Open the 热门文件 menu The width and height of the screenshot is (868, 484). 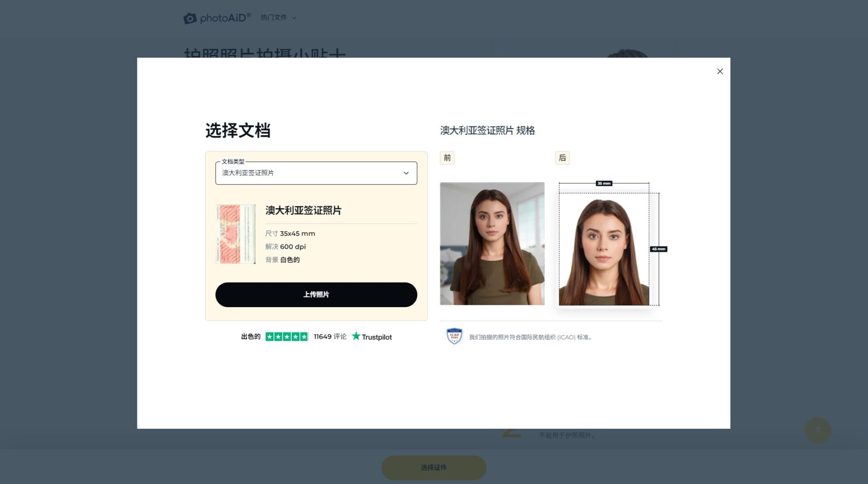tap(273, 18)
